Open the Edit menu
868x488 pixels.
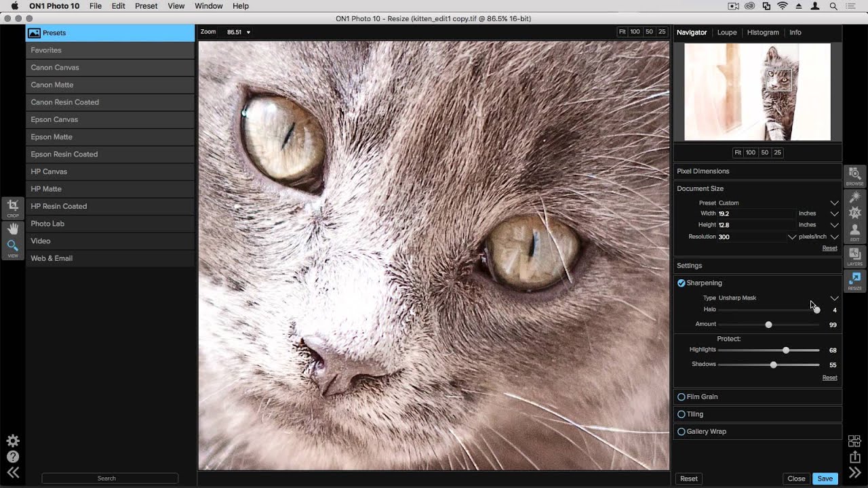coord(119,6)
